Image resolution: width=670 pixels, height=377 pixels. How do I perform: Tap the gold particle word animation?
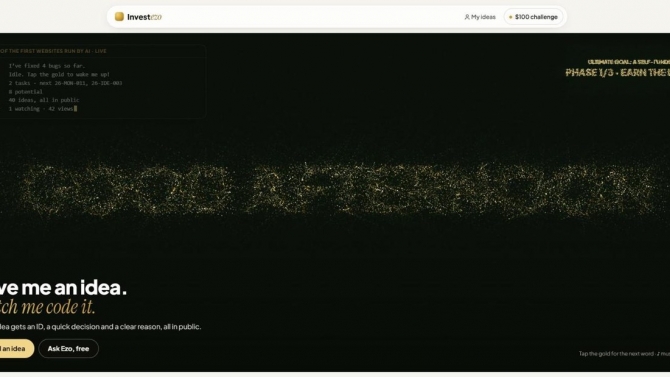(338, 190)
